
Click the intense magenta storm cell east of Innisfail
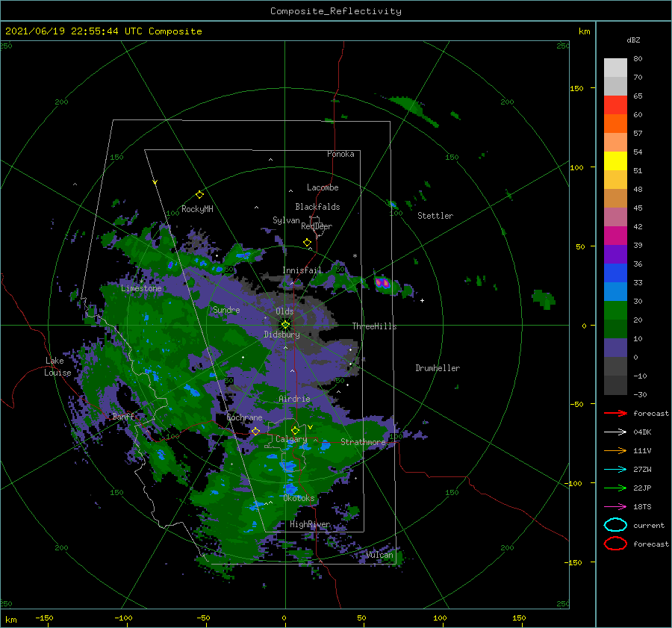pyautogui.click(x=382, y=282)
